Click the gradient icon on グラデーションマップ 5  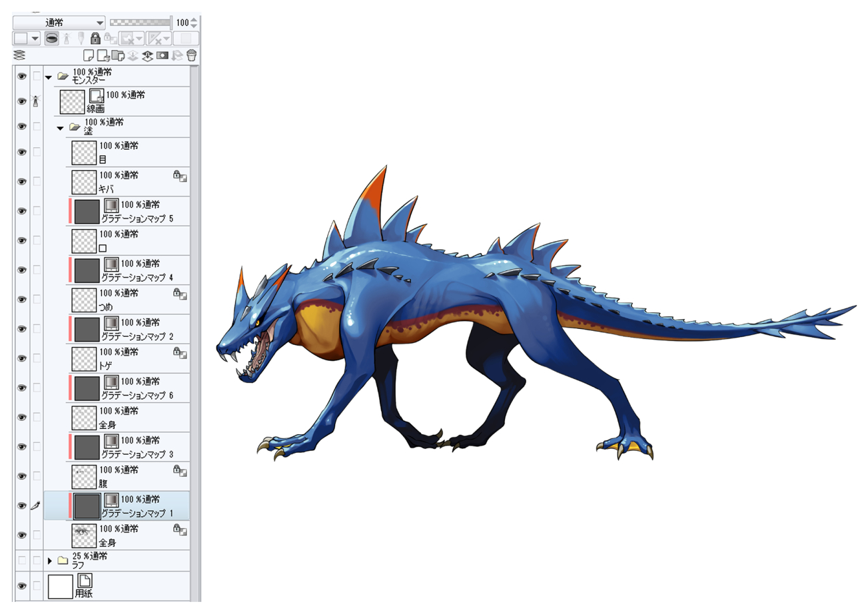point(111,205)
